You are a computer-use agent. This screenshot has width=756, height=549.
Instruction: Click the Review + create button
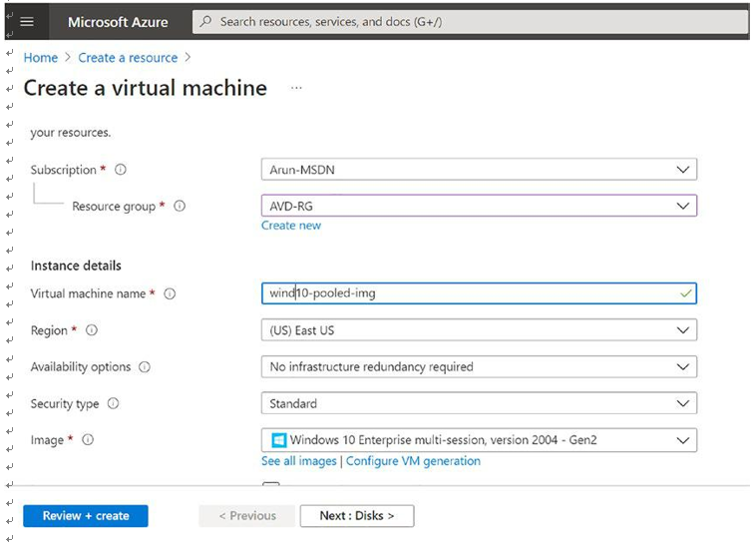pyautogui.click(x=86, y=516)
